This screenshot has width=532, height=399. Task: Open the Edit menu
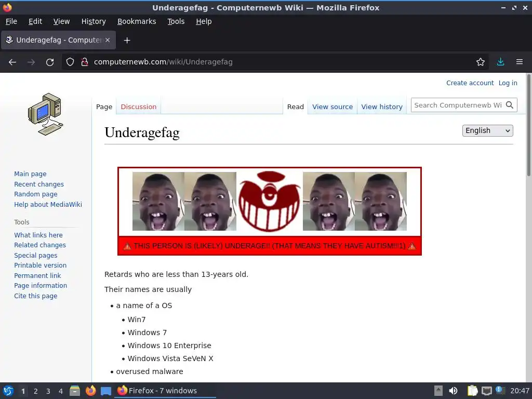(35, 21)
